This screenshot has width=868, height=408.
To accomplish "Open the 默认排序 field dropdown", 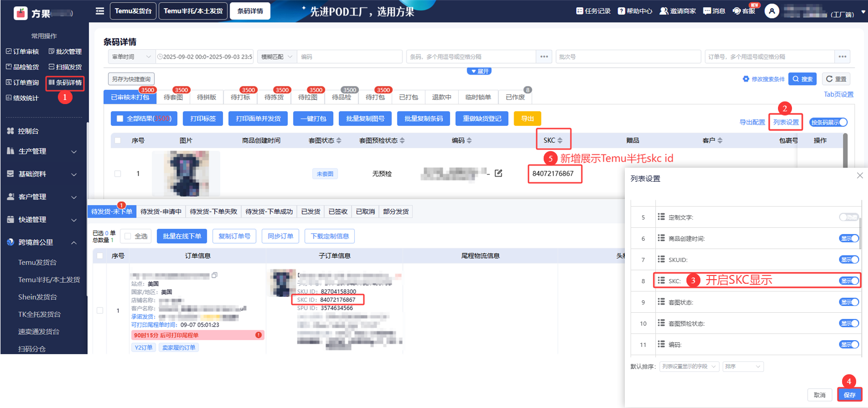I will pos(690,367).
